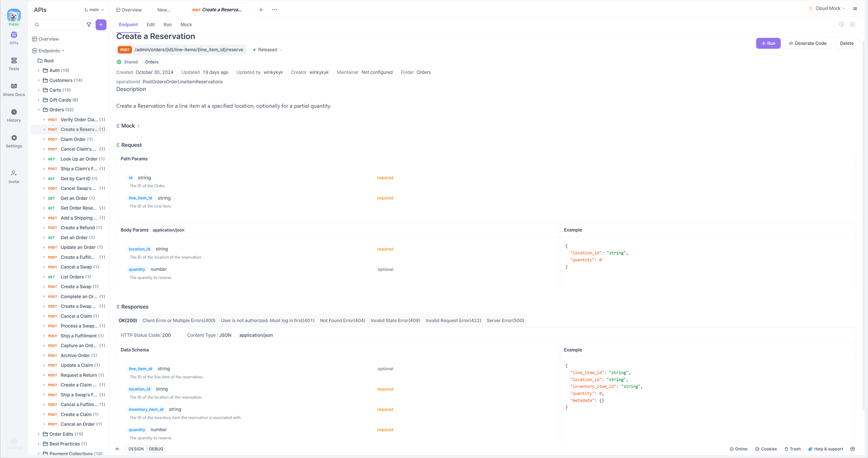Click the settings circle icon near Mock tab row
868x458 pixels.
point(852,25)
